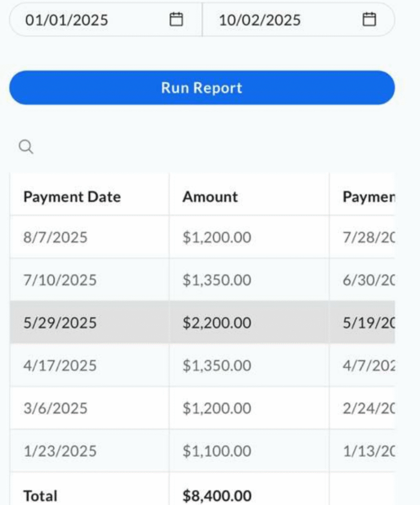Open the start date calendar picker icon
420x505 pixels.
point(176,20)
